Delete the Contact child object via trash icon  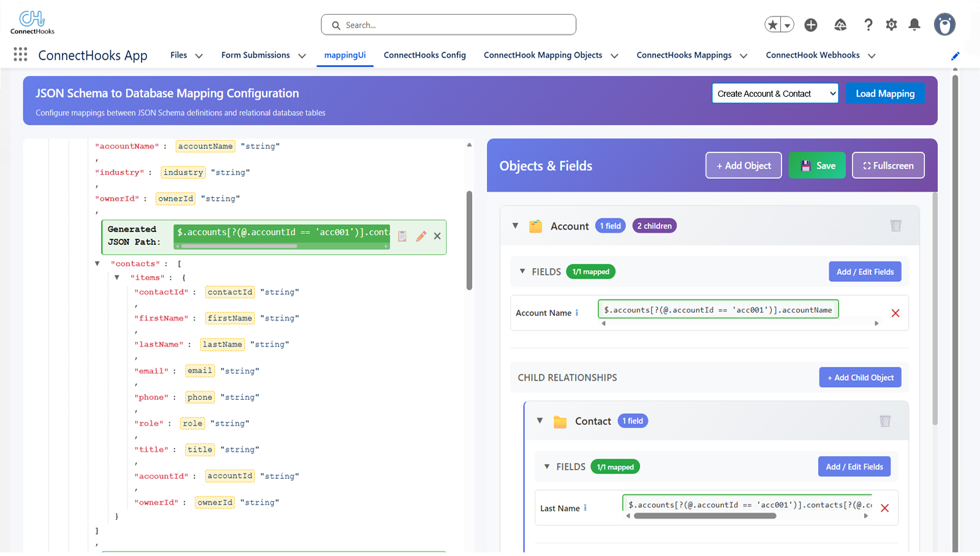click(885, 421)
